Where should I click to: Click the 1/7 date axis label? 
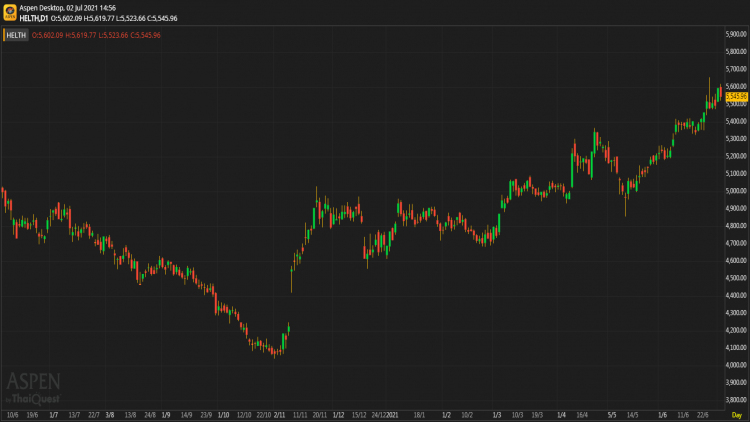tap(54, 415)
